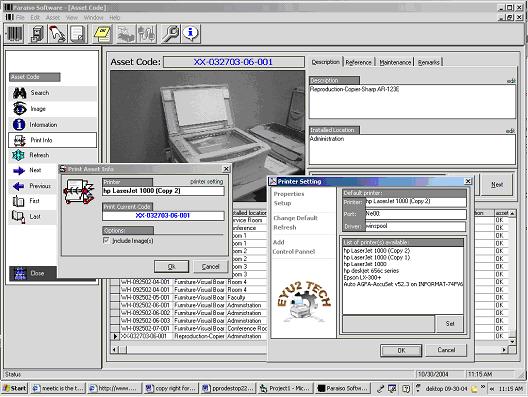This screenshot has height=397, width=528.
Task: Click the Search binoculars icon in sidebar
Action: [20, 93]
